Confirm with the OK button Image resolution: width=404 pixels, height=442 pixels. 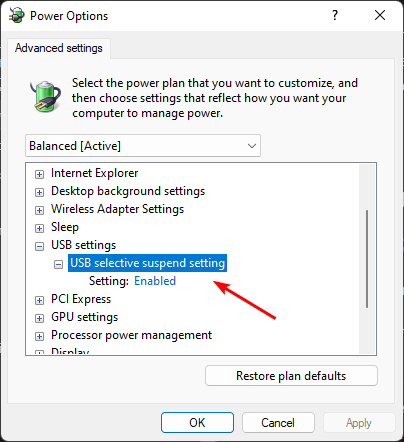197,423
